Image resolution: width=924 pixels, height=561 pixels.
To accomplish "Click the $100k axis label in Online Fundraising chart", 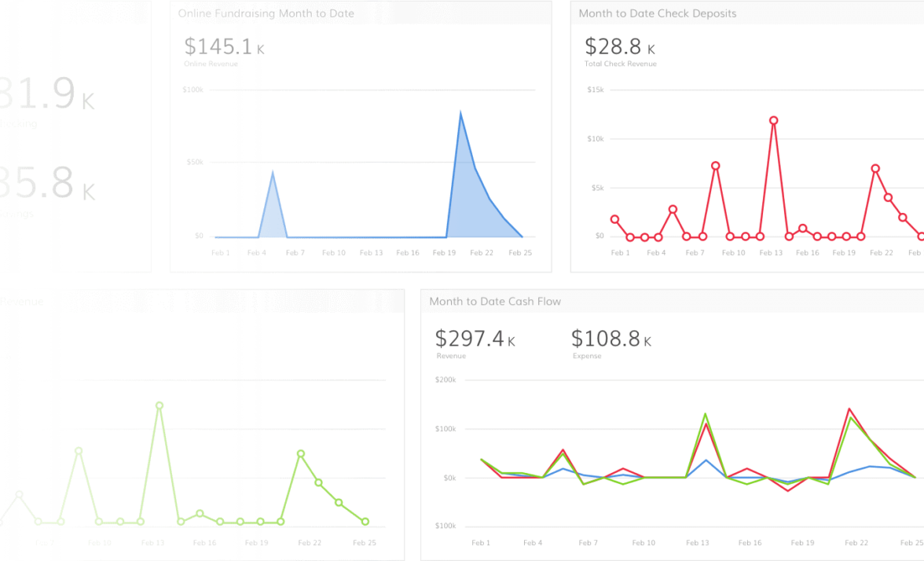I will (x=192, y=90).
